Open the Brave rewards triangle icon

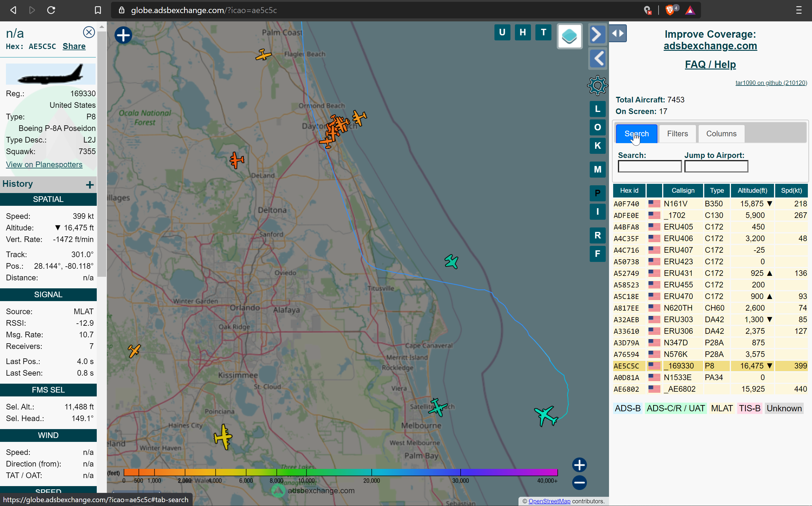tap(690, 10)
